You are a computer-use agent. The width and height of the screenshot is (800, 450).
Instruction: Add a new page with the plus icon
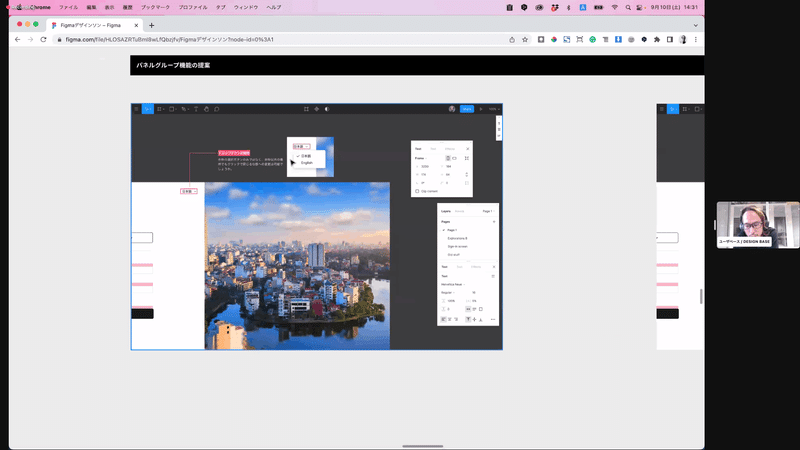click(493, 222)
